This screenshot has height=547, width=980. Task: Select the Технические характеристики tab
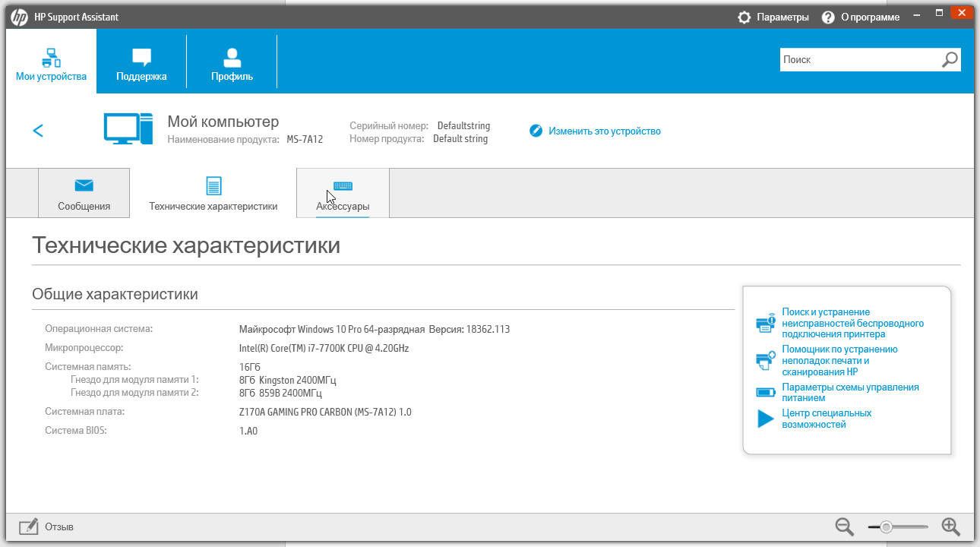[x=213, y=194]
